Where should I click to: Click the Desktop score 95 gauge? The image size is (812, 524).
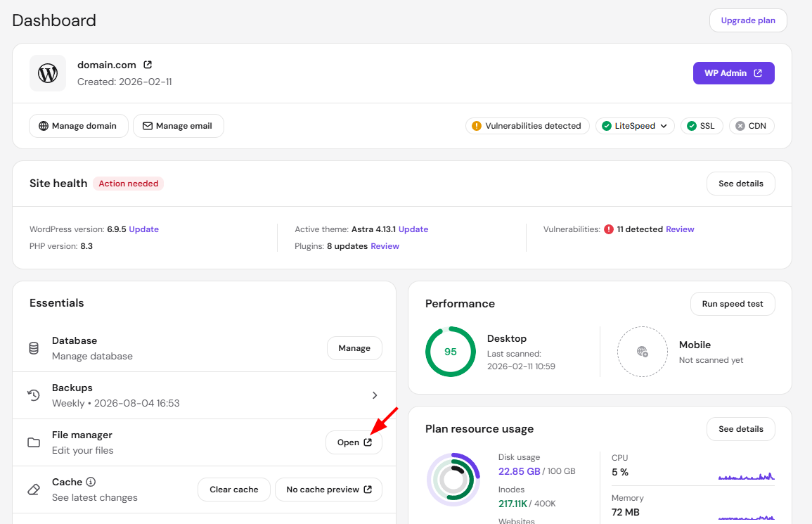click(451, 352)
